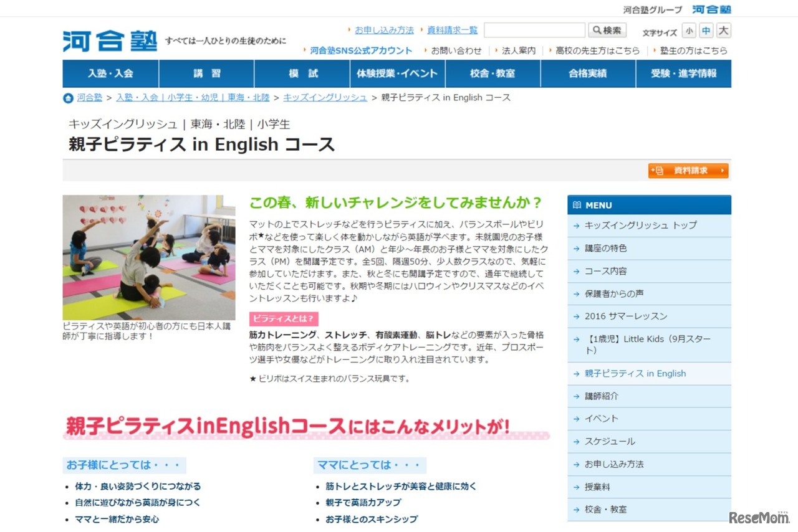This screenshot has height=532, width=798.
Task: Set text size to 大
Action: (723, 31)
